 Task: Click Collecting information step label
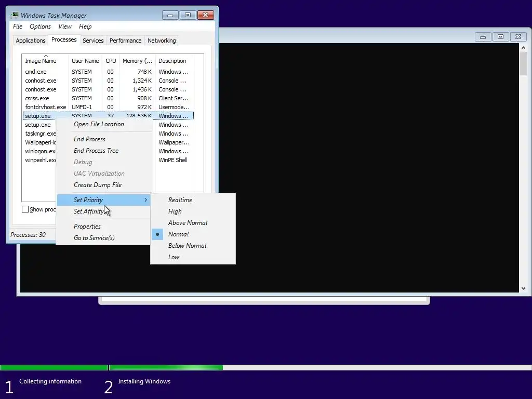pos(50,381)
